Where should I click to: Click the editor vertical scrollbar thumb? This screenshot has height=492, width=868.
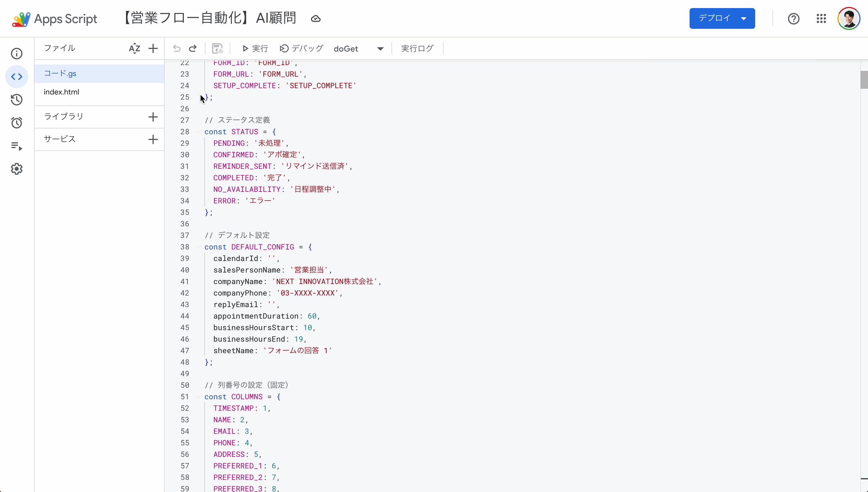[x=864, y=80]
